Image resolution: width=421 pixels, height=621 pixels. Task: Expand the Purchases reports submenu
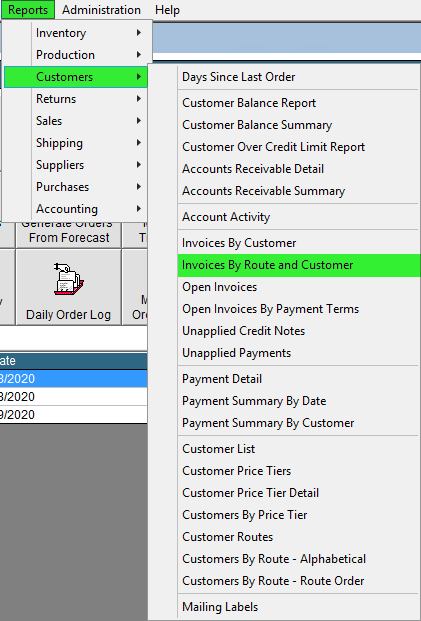[x=76, y=187]
